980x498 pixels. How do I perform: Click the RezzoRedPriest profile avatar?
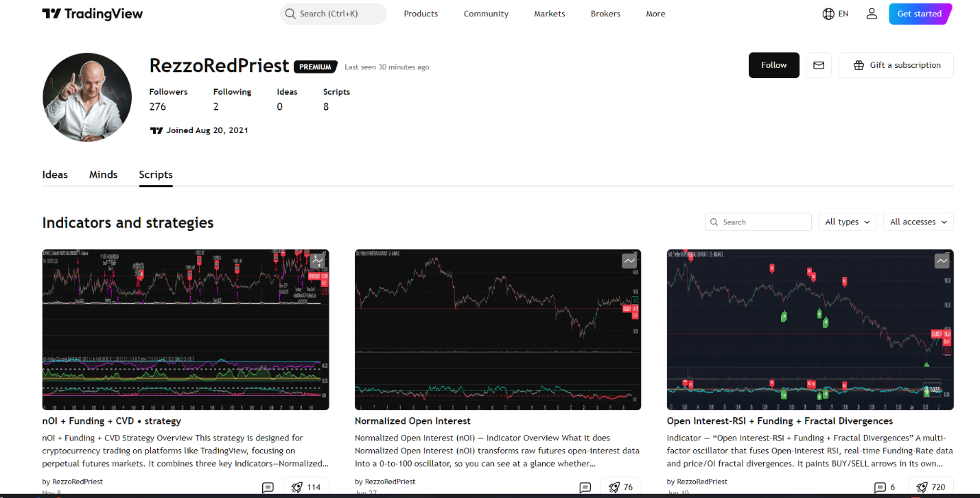tap(86, 97)
